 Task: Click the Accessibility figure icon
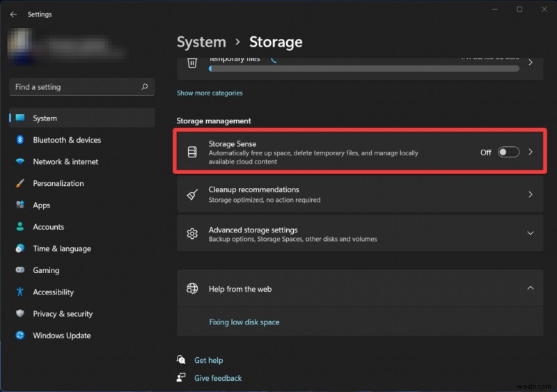tap(20, 292)
